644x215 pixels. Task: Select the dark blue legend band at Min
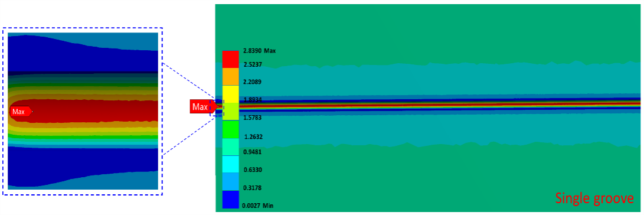pyautogui.click(x=230, y=200)
